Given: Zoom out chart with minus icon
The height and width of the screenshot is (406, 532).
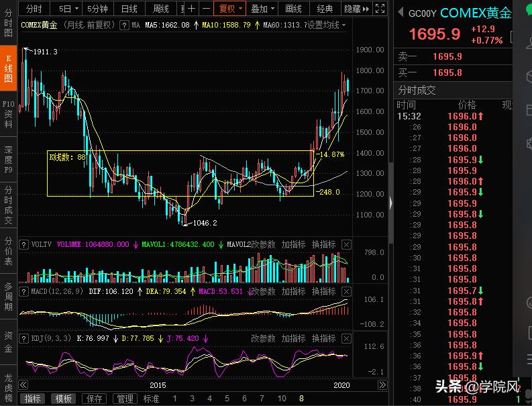Looking at the screenshot, I should coord(206,9).
